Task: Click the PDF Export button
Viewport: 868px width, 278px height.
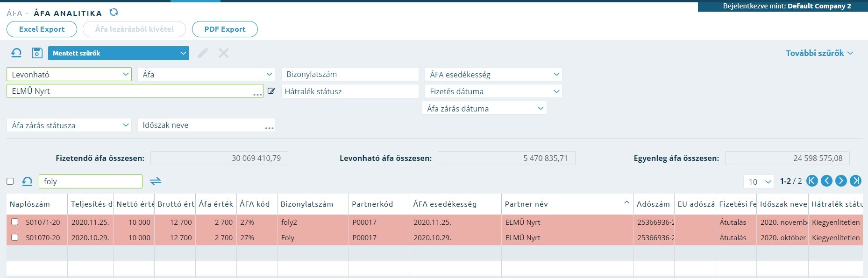Action: pos(225,29)
